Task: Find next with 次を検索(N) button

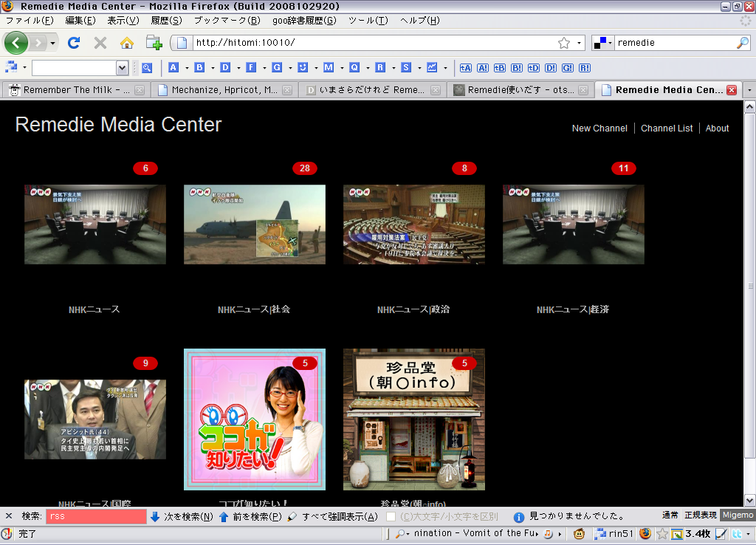Action: pyautogui.click(x=182, y=516)
